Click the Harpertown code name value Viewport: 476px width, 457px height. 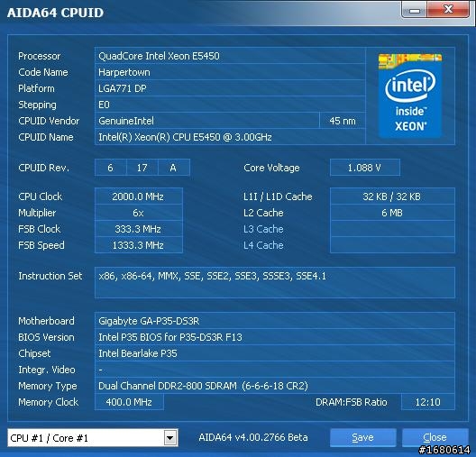tap(230, 72)
